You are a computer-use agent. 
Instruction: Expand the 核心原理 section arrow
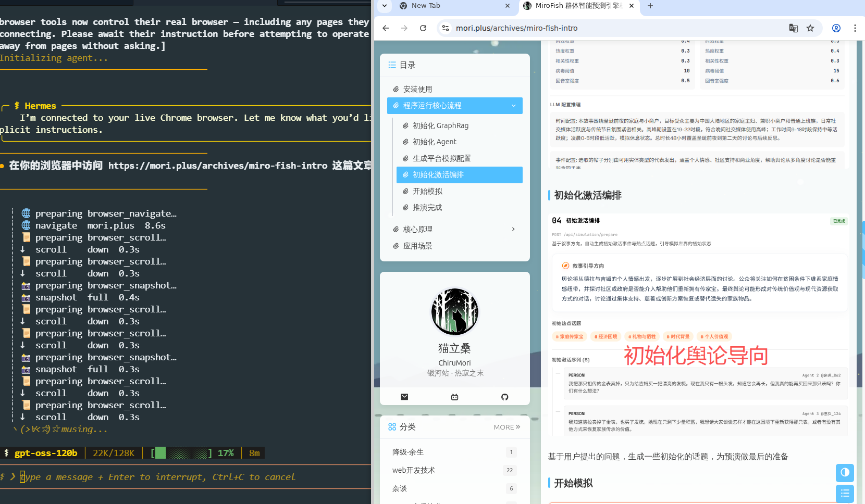coord(513,229)
